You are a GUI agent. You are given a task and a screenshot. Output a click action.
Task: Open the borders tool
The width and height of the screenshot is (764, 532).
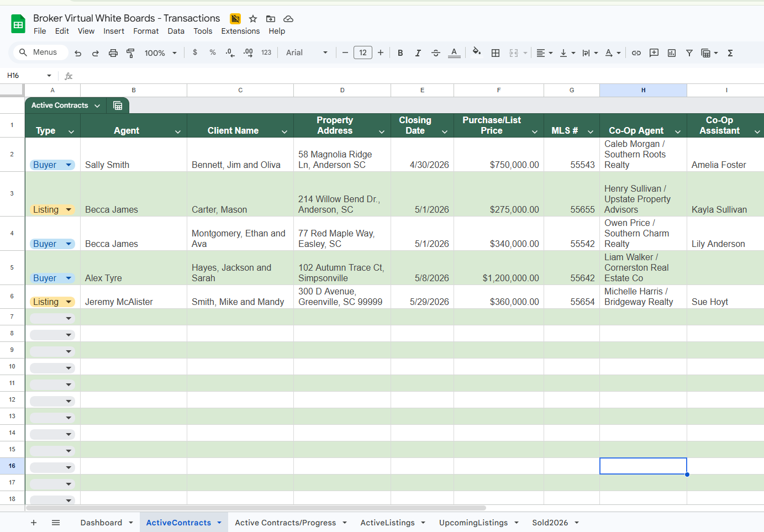(496, 53)
